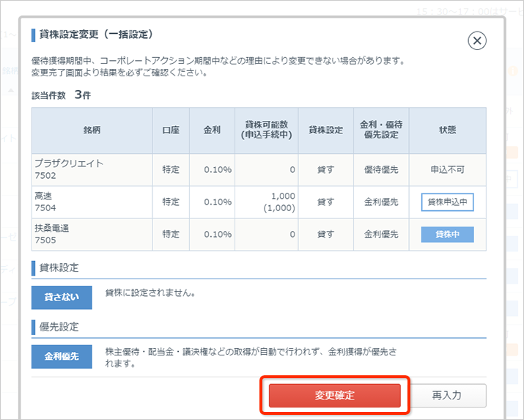Image resolution: width=524 pixels, height=420 pixels.
Task: Click the red 変更確定 button
Action: point(334,395)
